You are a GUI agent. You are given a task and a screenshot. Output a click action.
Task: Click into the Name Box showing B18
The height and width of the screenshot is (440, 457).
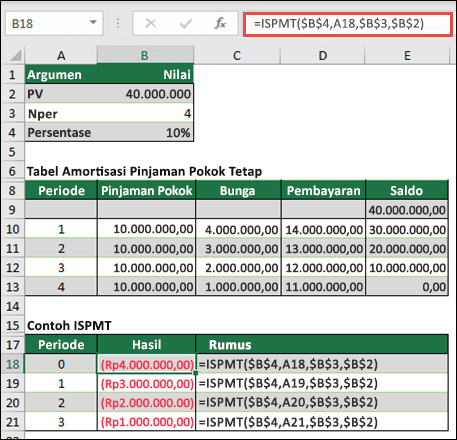coord(54,23)
